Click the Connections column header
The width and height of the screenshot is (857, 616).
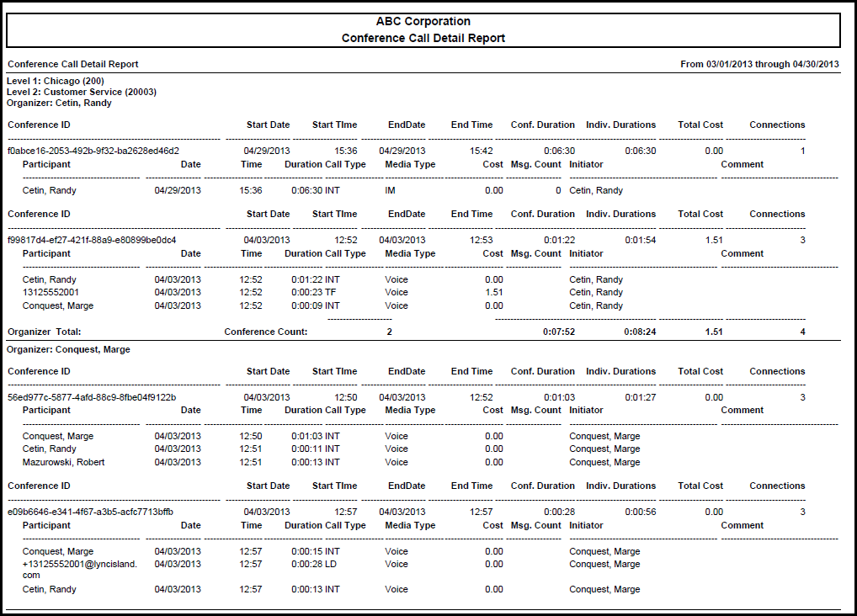click(776, 125)
